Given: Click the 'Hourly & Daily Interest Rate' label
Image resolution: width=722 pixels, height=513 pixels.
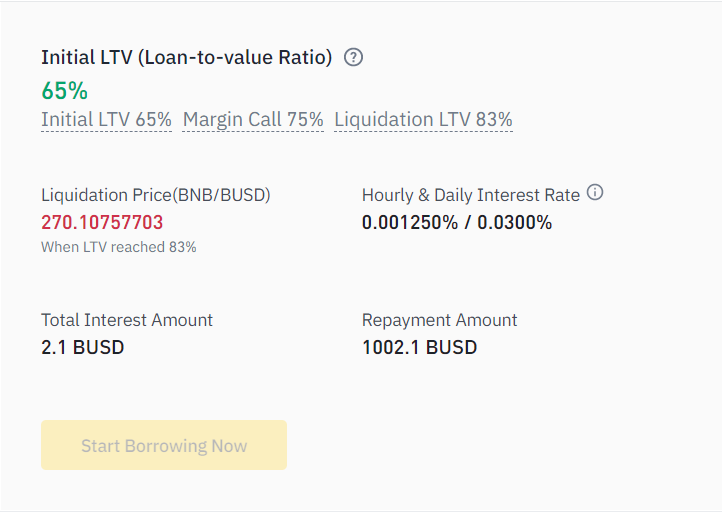Looking at the screenshot, I should 470,195.
